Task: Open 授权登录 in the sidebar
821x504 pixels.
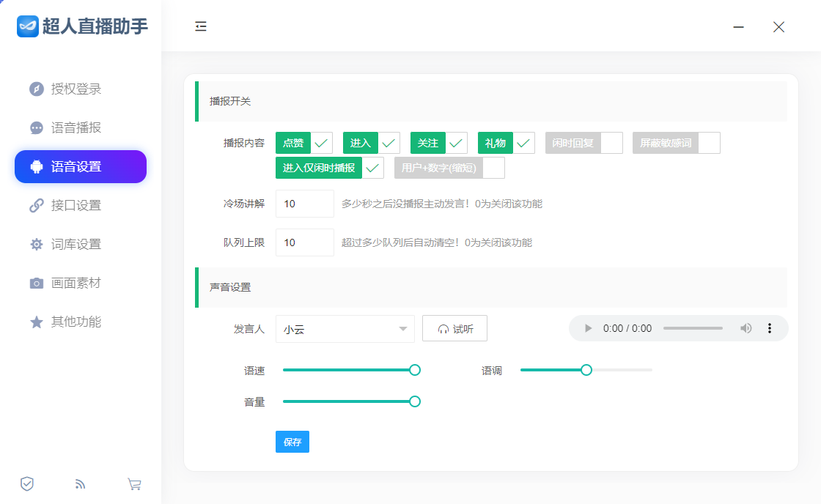Action: (76, 89)
